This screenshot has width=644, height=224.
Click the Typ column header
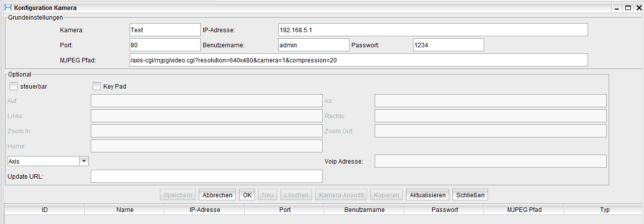604,209
